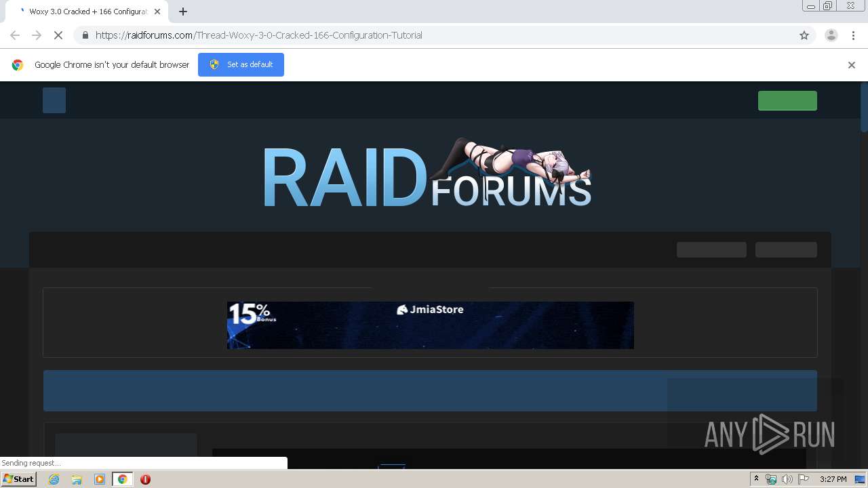Viewport: 868px width, 488px height.
Task: Open a new tab with the plus button
Action: tap(183, 12)
